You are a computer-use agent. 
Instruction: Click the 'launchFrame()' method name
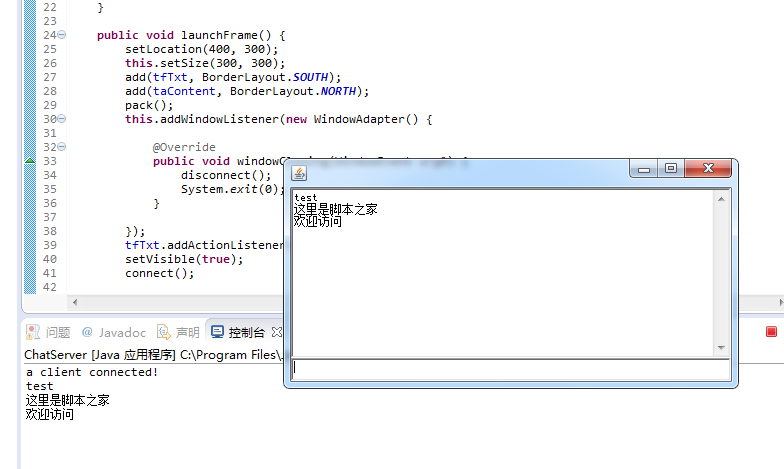point(226,35)
